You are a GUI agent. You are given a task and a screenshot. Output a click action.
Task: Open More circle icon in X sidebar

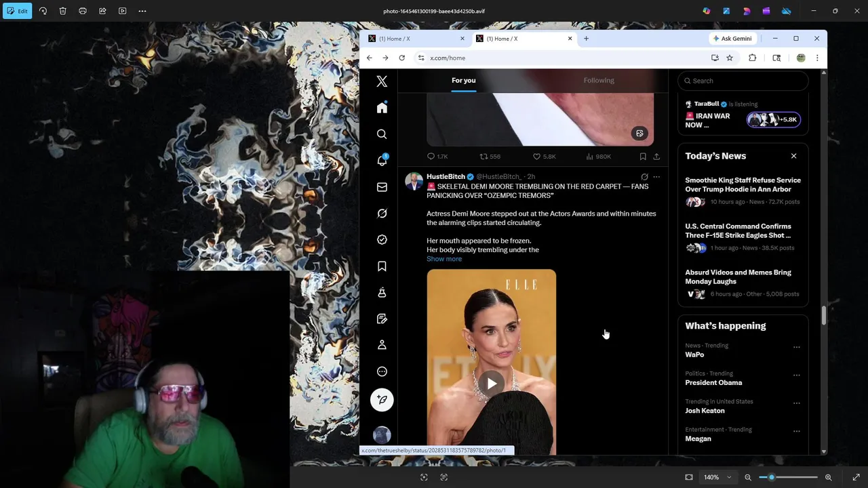[382, 371]
